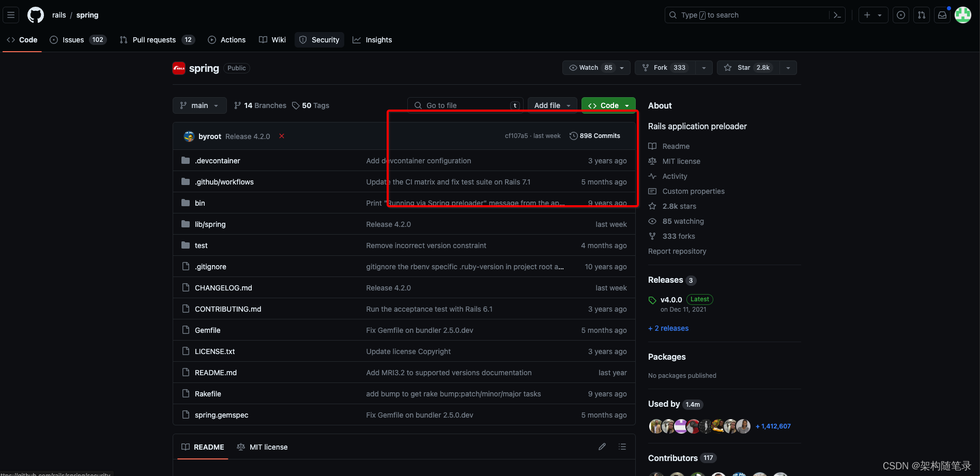
Task: Open the main branch selector dropdown
Action: pyautogui.click(x=200, y=105)
